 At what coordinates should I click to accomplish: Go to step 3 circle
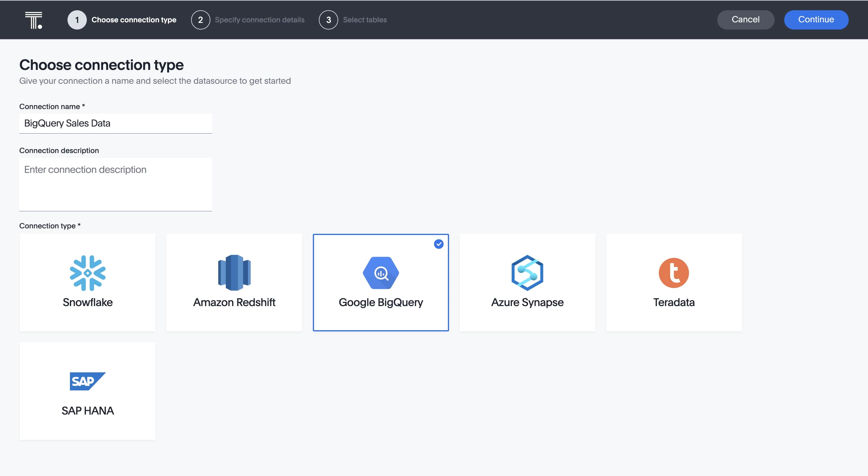pos(329,20)
